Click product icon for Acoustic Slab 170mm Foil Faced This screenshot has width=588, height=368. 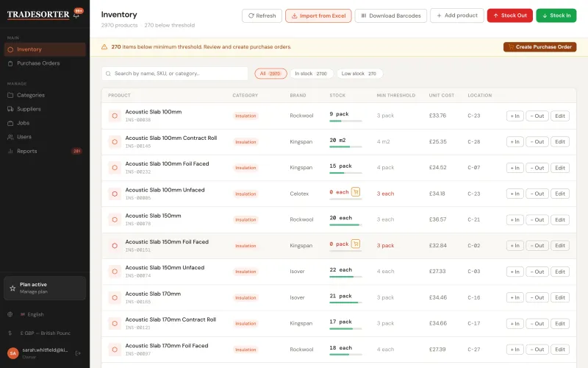[115, 350]
